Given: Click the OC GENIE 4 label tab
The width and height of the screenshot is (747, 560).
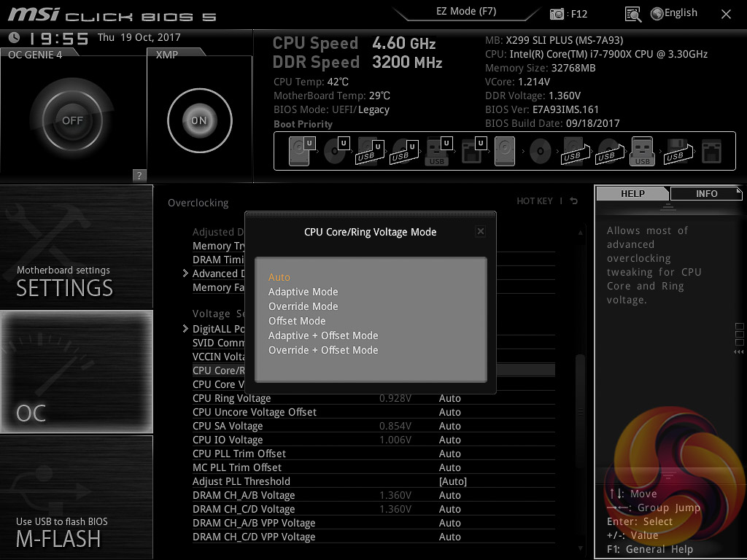Looking at the screenshot, I should [x=35, y=55].
